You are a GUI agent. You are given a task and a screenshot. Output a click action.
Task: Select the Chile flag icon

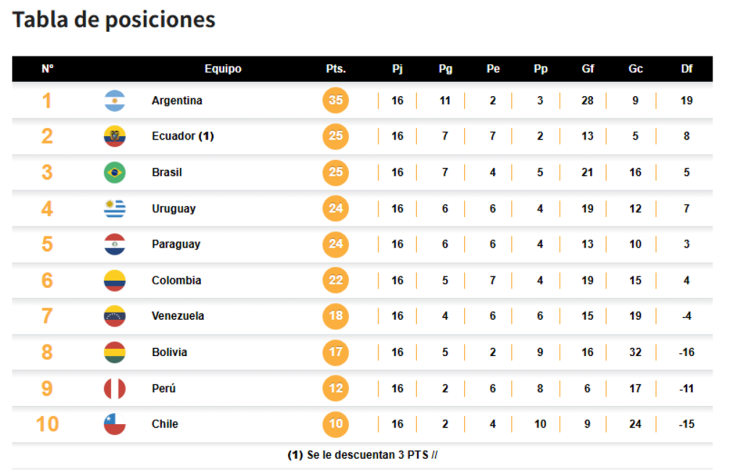click(115, 424)
